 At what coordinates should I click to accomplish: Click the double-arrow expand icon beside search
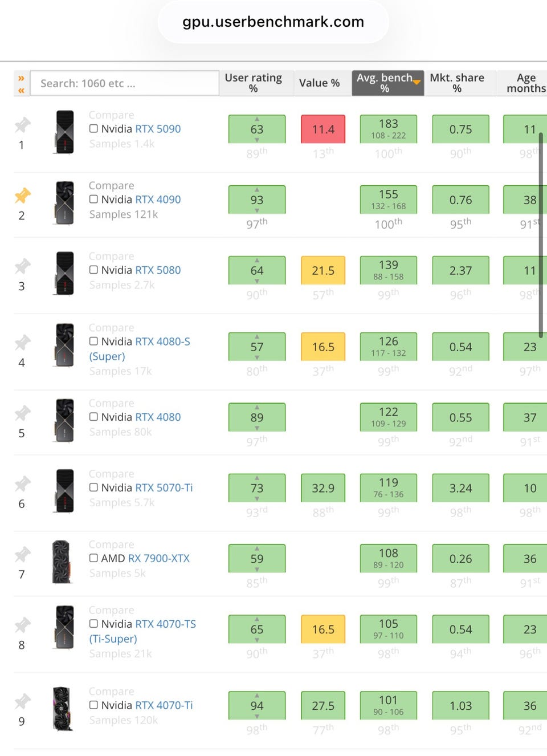[x=21, y=84]
